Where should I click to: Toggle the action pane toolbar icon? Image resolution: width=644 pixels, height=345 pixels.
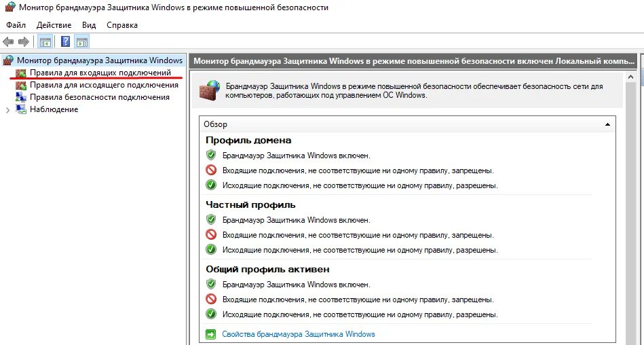point(82,41)
